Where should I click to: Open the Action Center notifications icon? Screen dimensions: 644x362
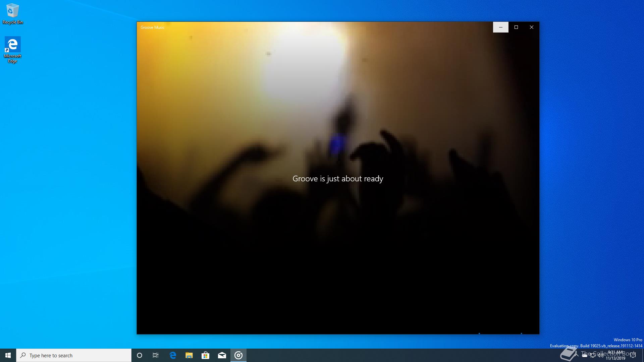click(x=633, y=355)
